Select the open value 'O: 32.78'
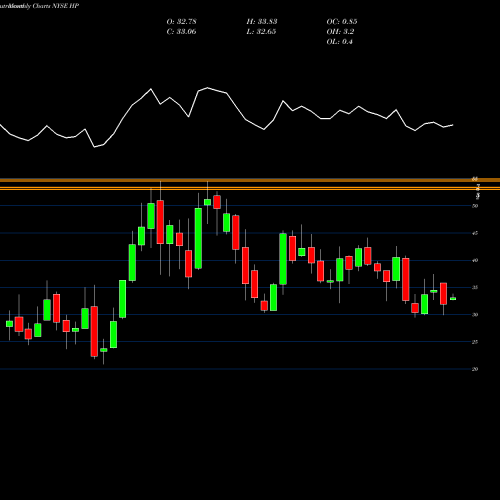The height and width of the screenshot is (500, 500). (x=182, y=22)
